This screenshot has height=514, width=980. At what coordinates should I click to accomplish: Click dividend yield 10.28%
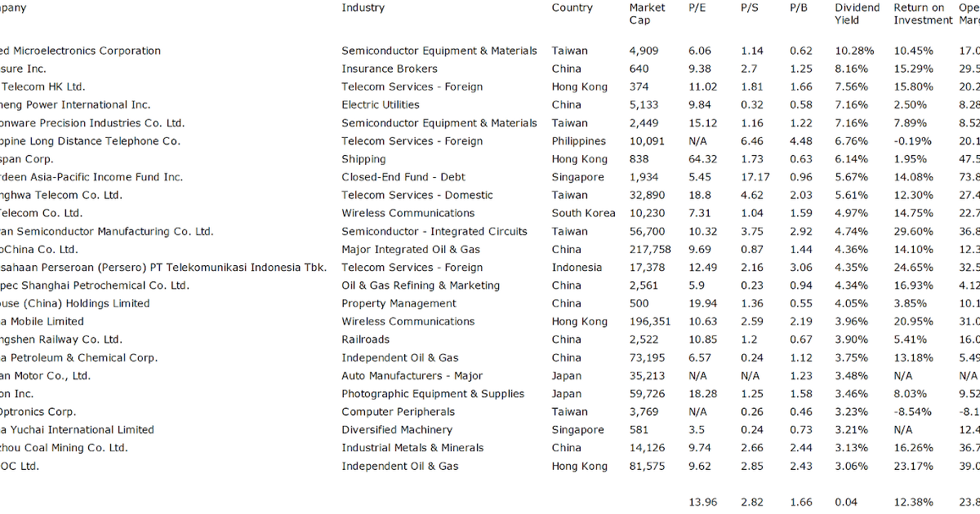click(x=854, y=51)
